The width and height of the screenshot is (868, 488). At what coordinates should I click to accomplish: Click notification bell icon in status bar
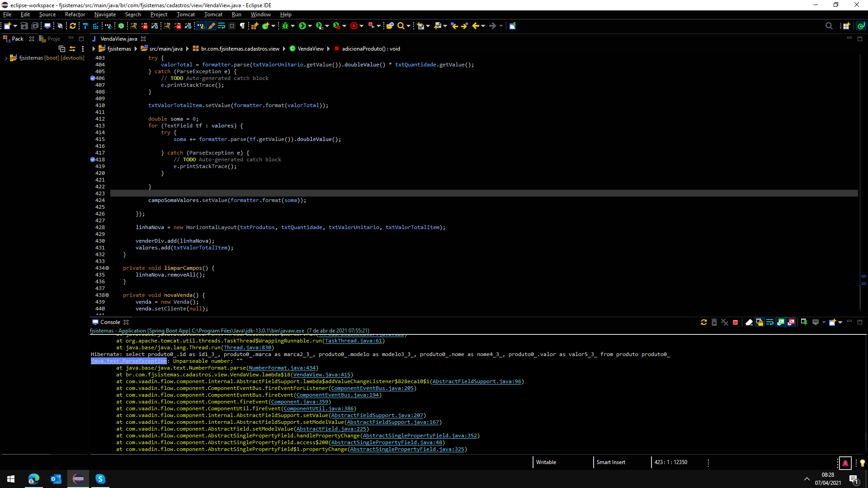(845, 463)
